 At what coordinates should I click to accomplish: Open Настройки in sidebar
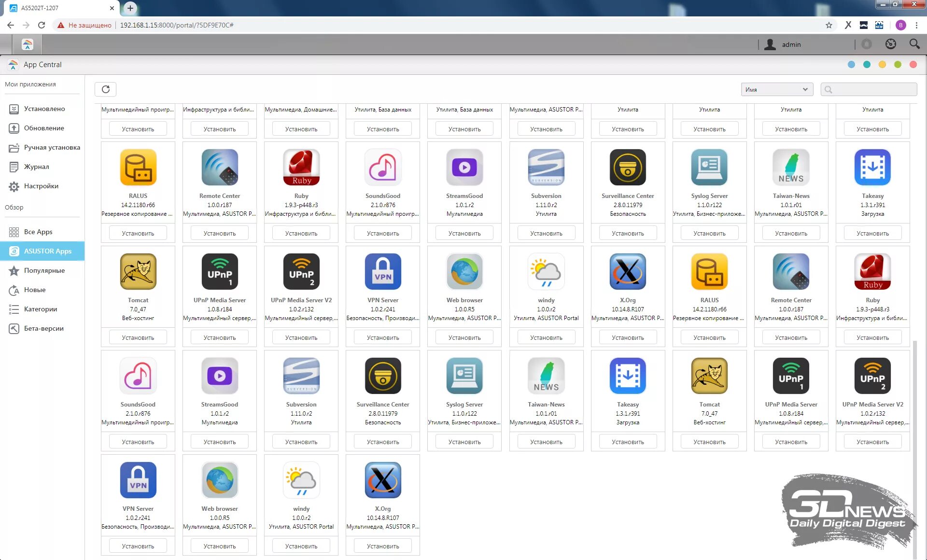(x=41, y=186)
